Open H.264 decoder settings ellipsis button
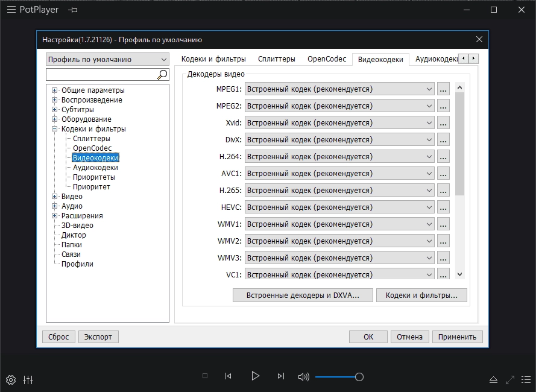The height and width of the screenshot is (392, 536). [443, 156]
